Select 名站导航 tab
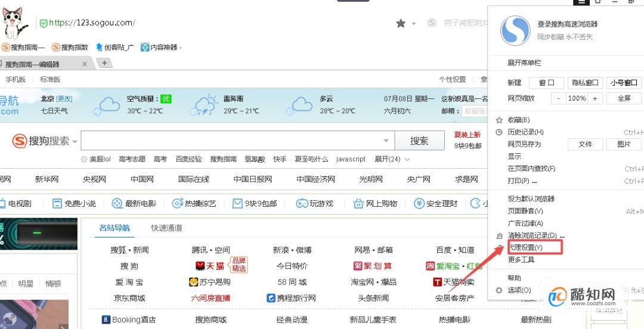This screenshot has height=329, width=644. pyautogui.click(x=114, y=228)
